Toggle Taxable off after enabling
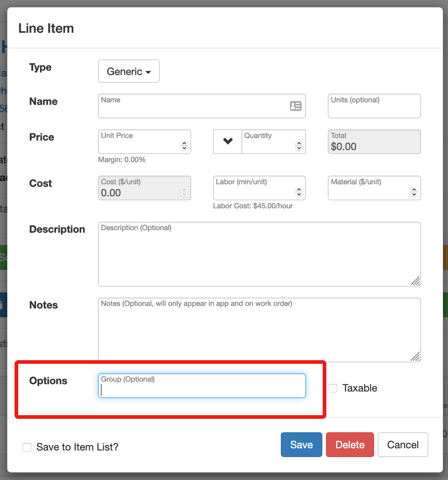The width and height of the screenshot is (448, 480). click(x=333, y=388)
